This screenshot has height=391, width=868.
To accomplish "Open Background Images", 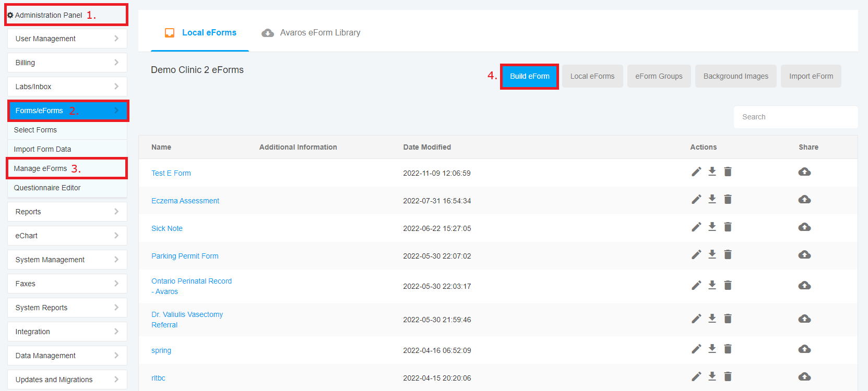I will pyautogui.click(x=736, y=76).
